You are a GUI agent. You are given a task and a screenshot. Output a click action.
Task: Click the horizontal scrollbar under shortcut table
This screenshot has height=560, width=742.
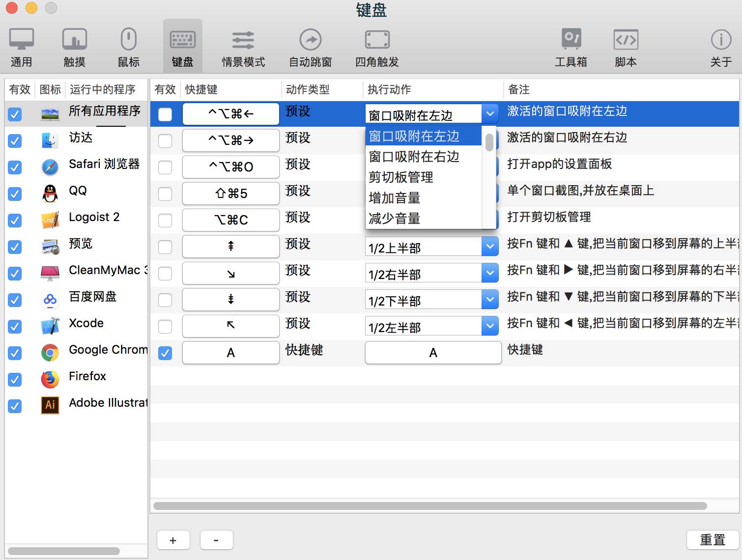(x=430, y=506)
